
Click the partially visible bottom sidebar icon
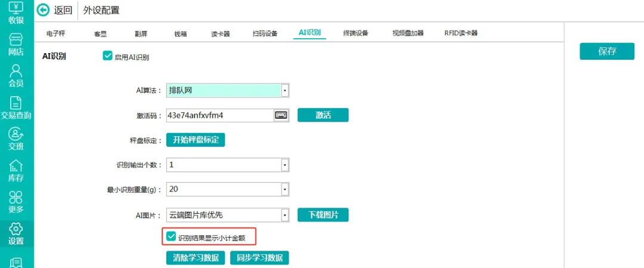click(x=16, y=262)
